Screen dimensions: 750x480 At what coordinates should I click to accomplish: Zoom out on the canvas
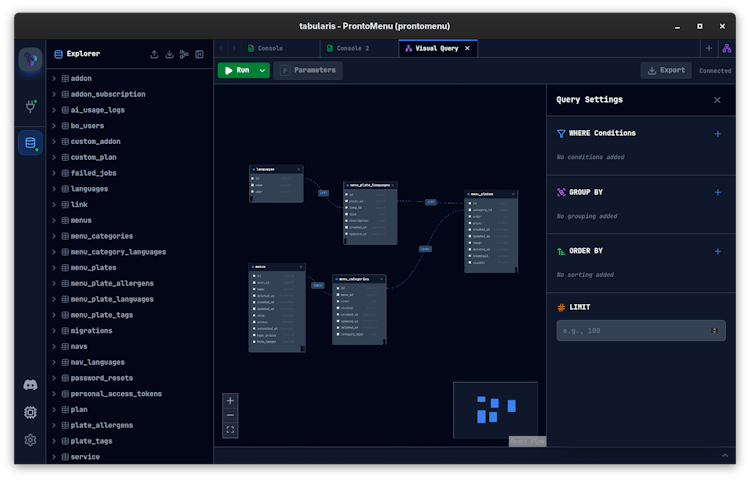tap(230, 415)
